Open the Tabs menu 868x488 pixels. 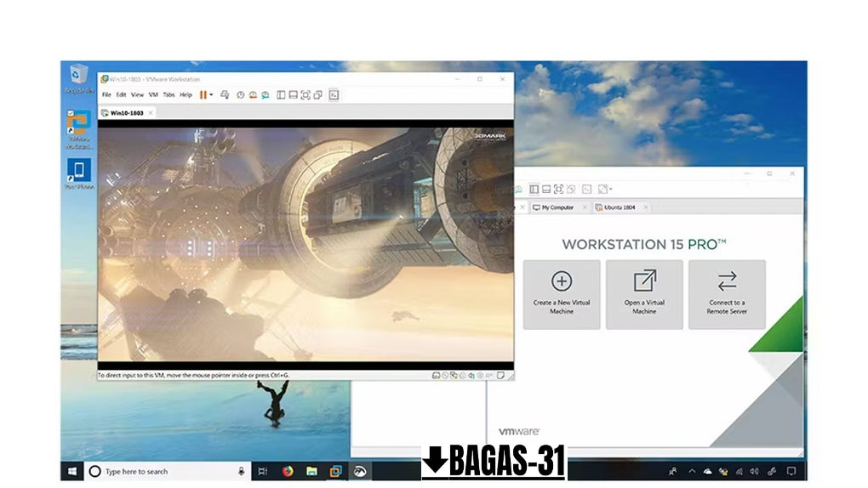168,94
